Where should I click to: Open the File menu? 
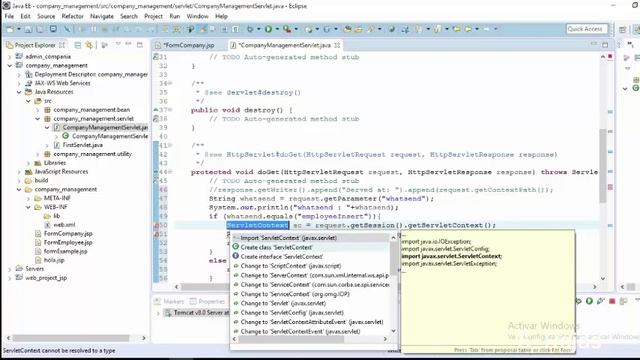click(9, 16)
